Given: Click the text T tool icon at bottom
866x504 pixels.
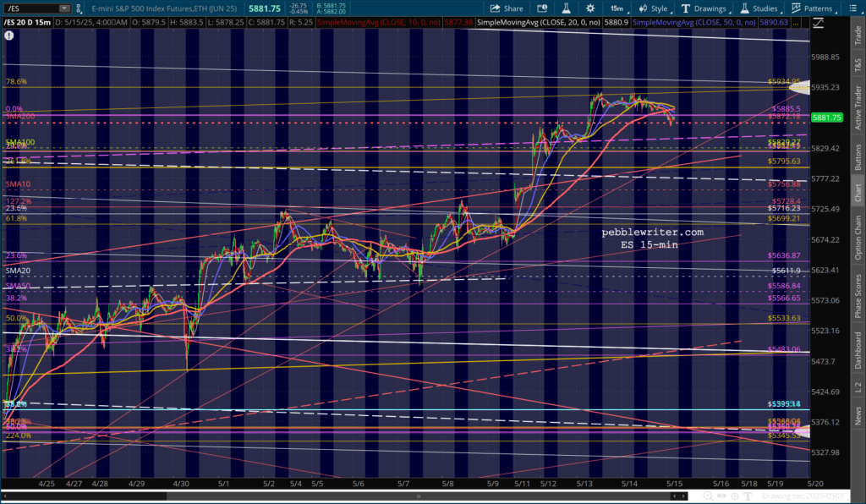Looking at the screenshot, I should [748, 496].
